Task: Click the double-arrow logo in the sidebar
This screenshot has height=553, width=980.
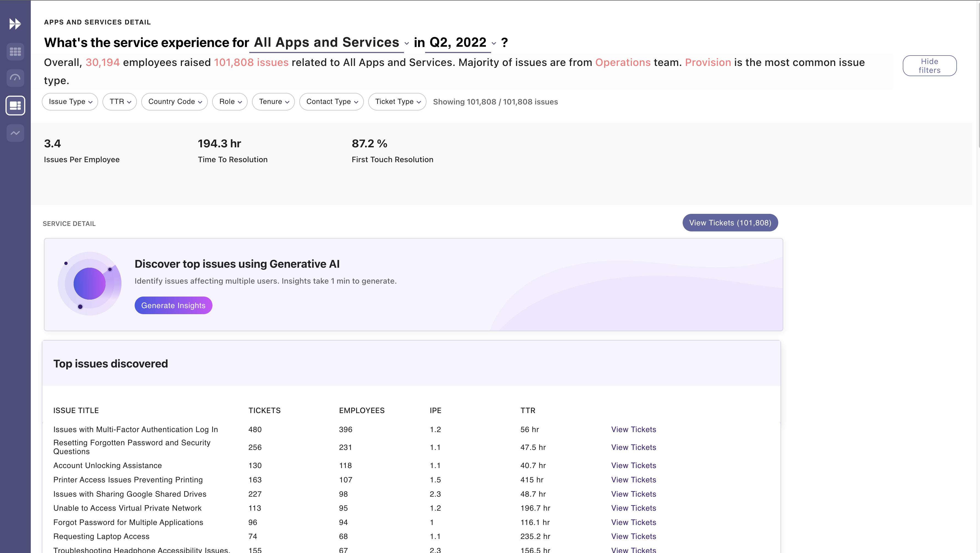Action: [x=15, y=24]
